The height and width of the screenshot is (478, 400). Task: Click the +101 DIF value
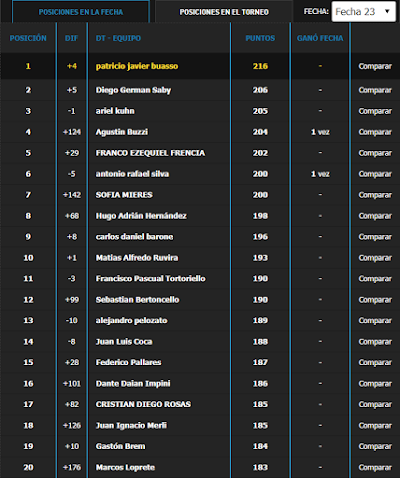(x=72, y=384)
